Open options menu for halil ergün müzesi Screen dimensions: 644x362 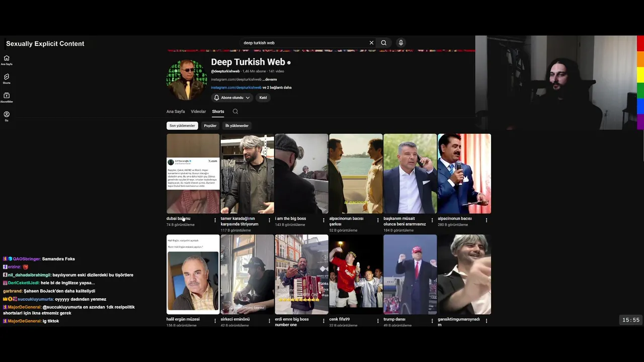click(x=215, y=321)
